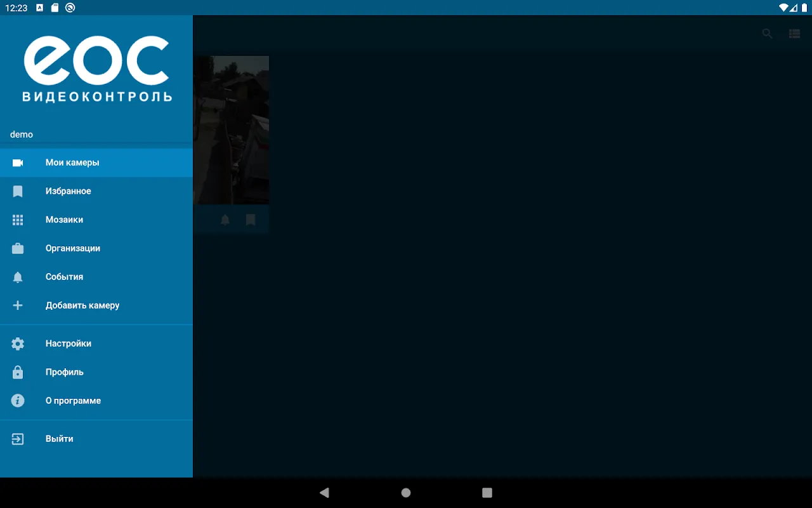Click the grid icon beside Мозаики
The width and height of the screenshot is (812, 508).
pos(18,220)
